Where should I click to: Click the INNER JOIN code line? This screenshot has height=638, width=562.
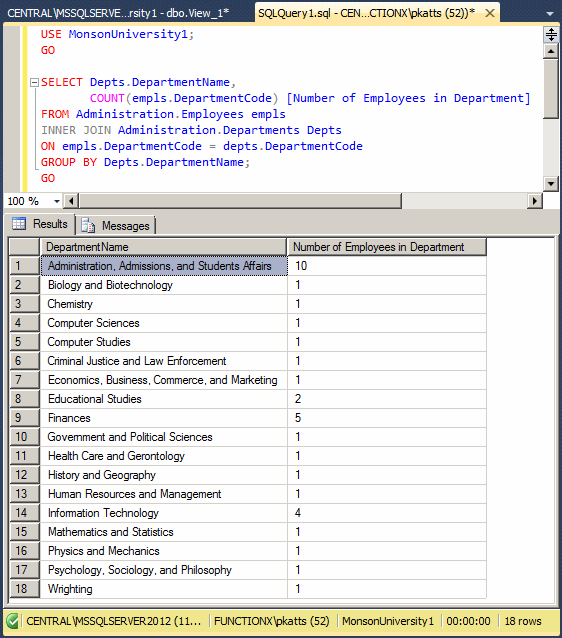(191, 130)
